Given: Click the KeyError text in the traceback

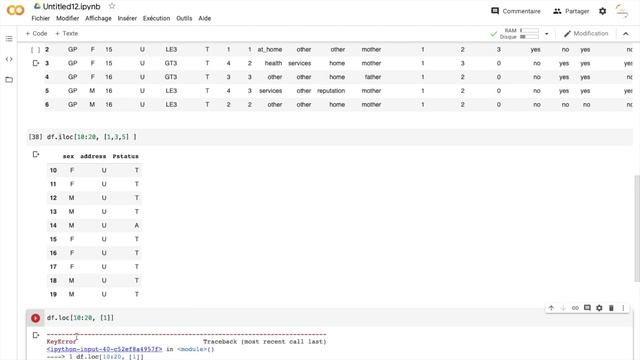Looking at the screenshot, I should 61,342.
